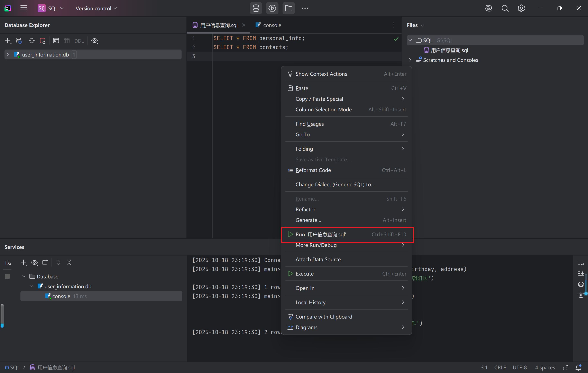Click the Tx transaction mode icon
The image size is (588, 373).
(8, 263)
